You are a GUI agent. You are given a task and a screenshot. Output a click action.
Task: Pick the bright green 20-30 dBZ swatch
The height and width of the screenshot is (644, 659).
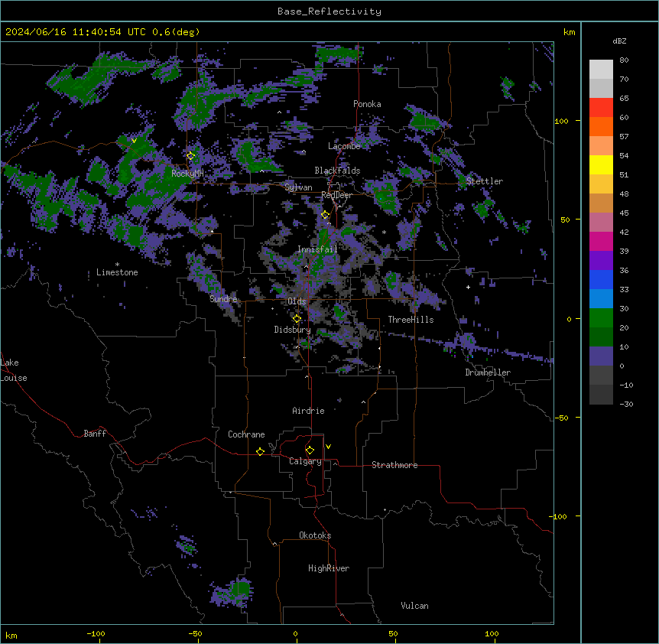pyautogui.click(x=601, y=318)
